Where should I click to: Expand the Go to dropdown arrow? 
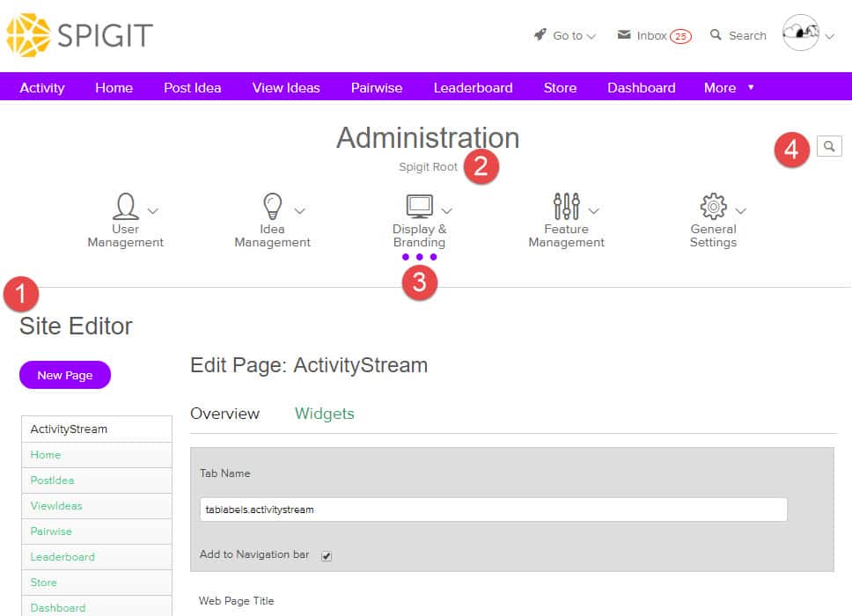(x=591, y=36)
